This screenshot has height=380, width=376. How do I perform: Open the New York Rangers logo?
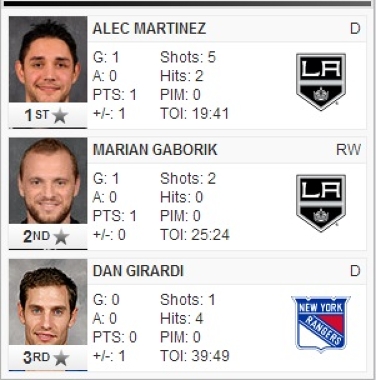[x=321, y=324]
